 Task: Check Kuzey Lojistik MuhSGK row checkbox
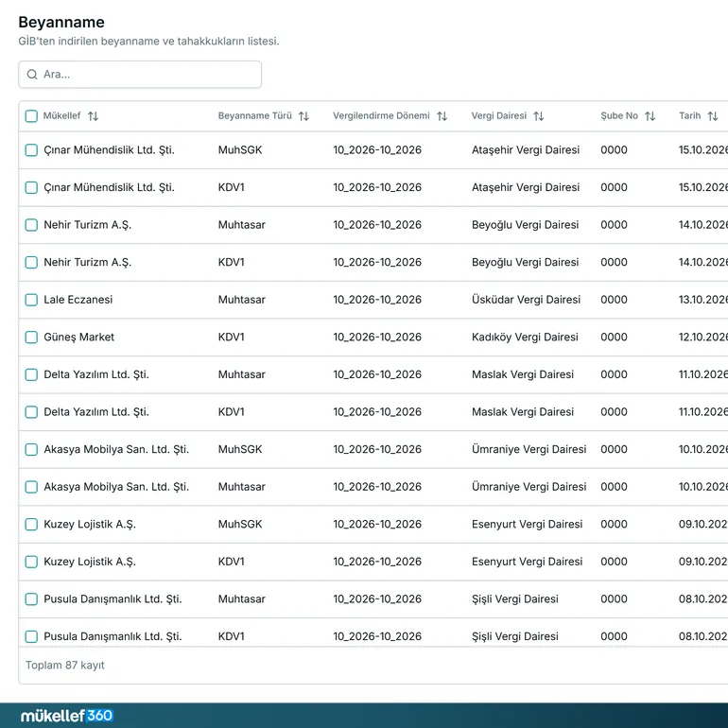[31, 525]
